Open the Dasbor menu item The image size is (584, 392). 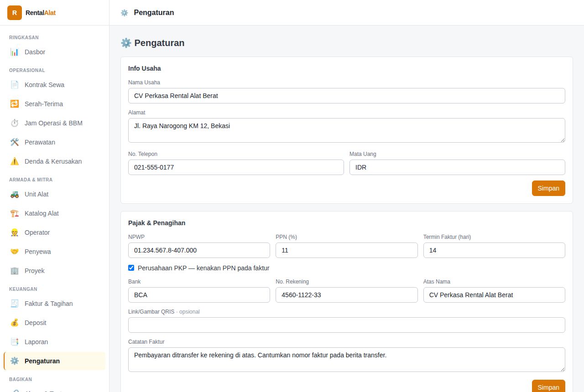(x=54, y=52)
